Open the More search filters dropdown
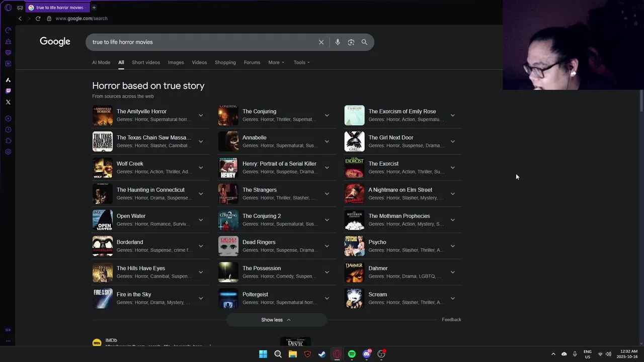Image resolution: width=644 pixels, height=362 pixels. (x=276, y=62)
